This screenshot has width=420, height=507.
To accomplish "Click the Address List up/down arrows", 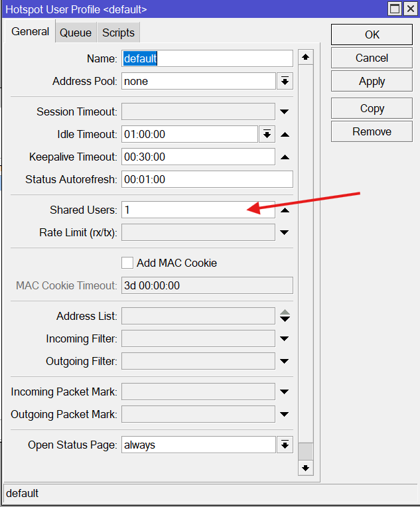I will pos(285,316).
